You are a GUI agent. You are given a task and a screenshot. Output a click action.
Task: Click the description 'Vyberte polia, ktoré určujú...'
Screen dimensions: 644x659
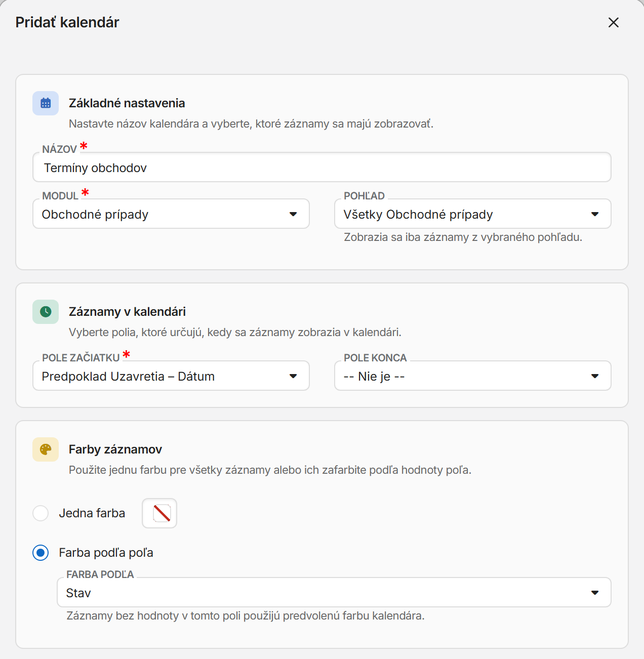[x=235, y=333]
